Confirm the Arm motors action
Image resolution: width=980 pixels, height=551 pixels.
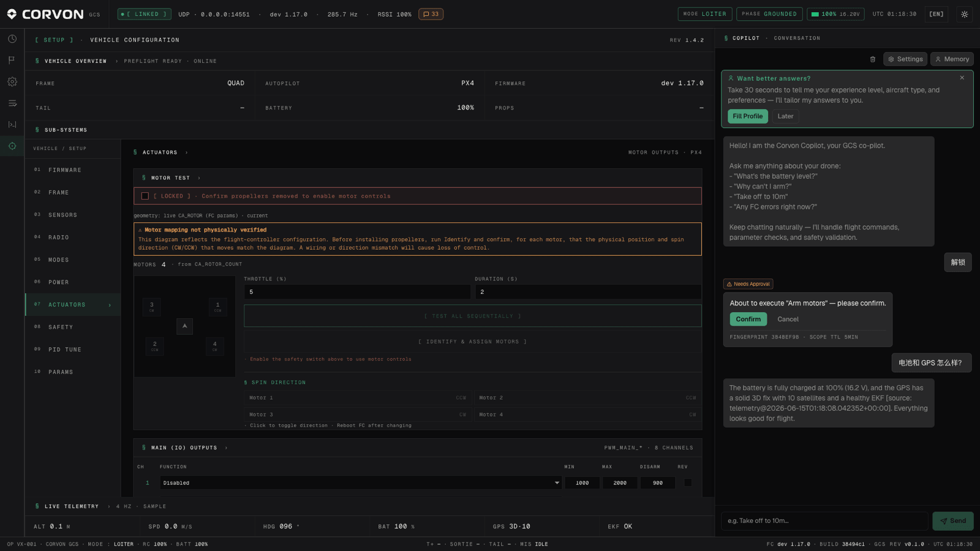(748, 319)
